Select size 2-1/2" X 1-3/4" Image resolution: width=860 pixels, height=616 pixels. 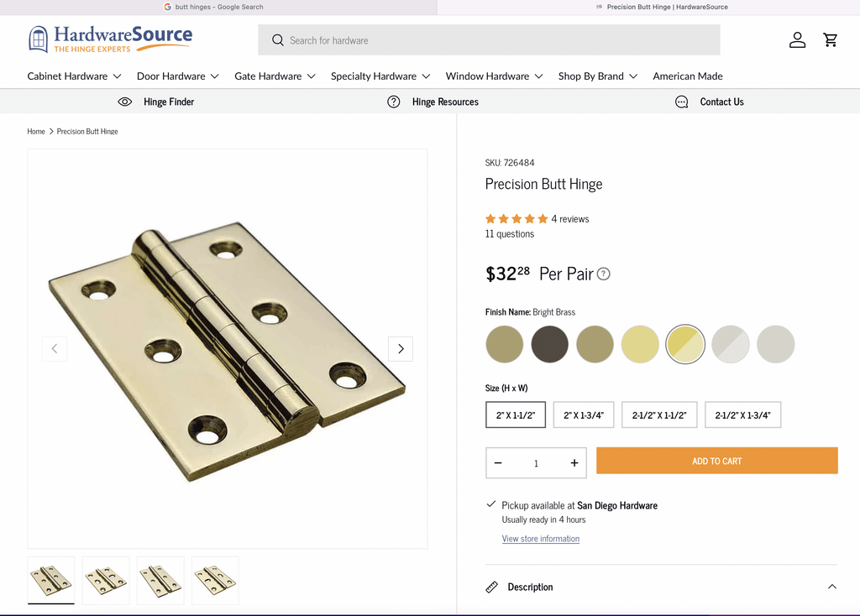[742, 415]
